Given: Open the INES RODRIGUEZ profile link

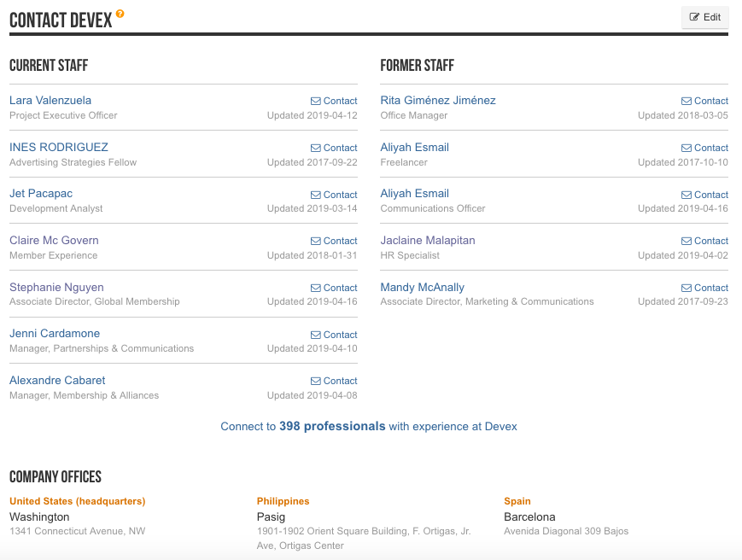Looking at the screenshot, I should click(x=59, y=147).
